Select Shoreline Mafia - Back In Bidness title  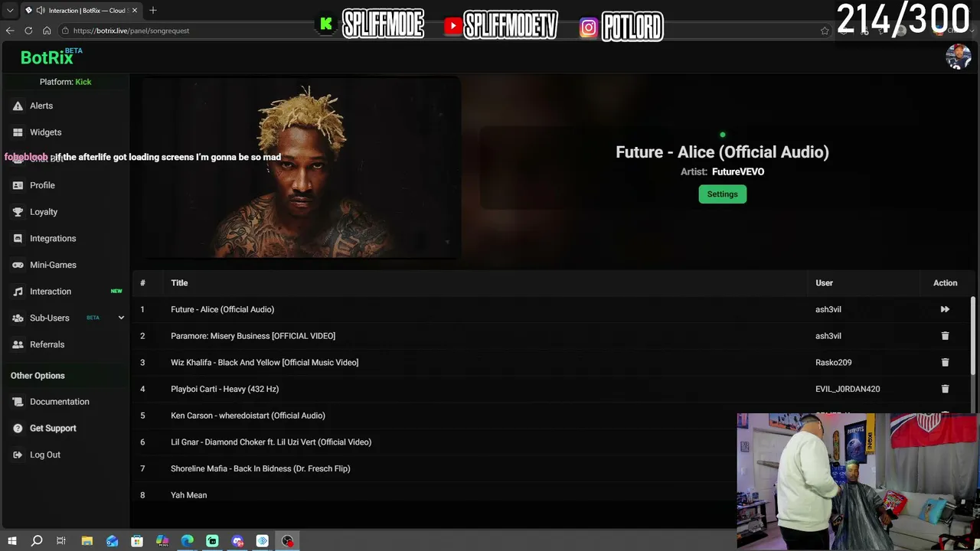point(260,468)
